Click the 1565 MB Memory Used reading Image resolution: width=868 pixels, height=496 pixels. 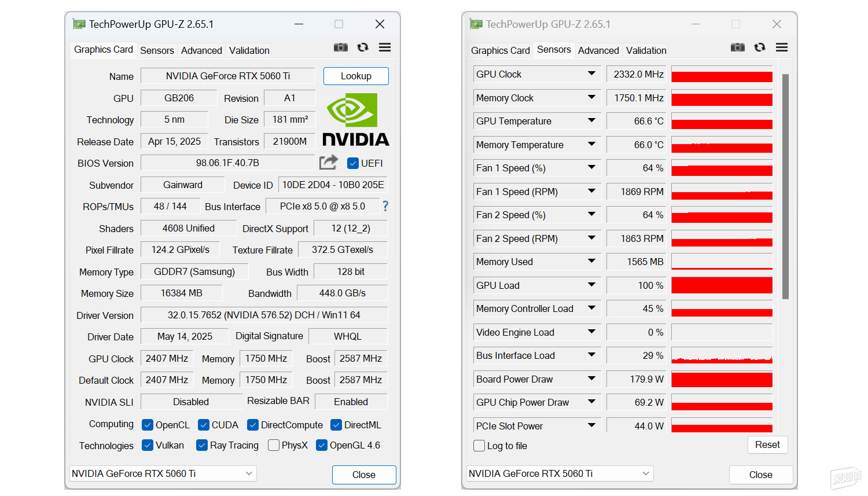click(x=637, y=262)
